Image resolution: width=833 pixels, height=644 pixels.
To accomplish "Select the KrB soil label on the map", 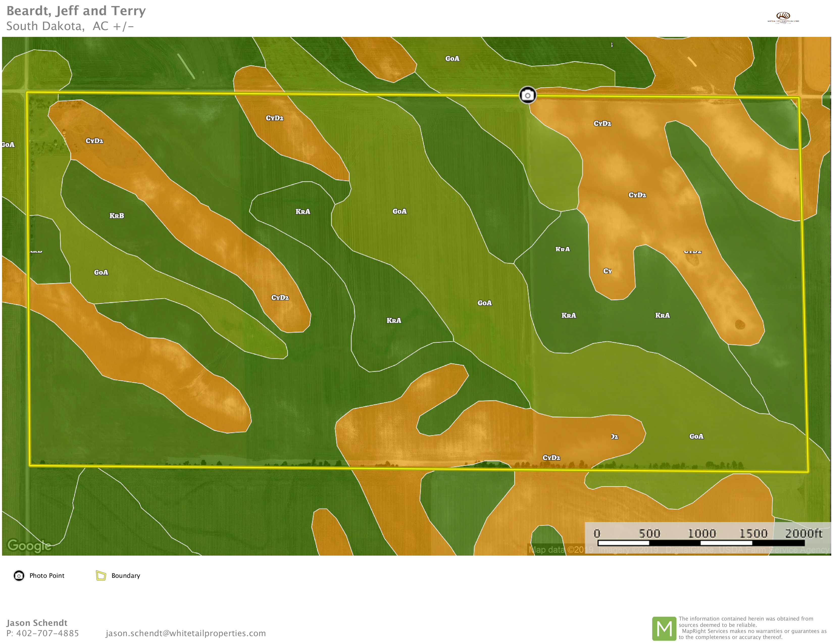I will (117, 216).
